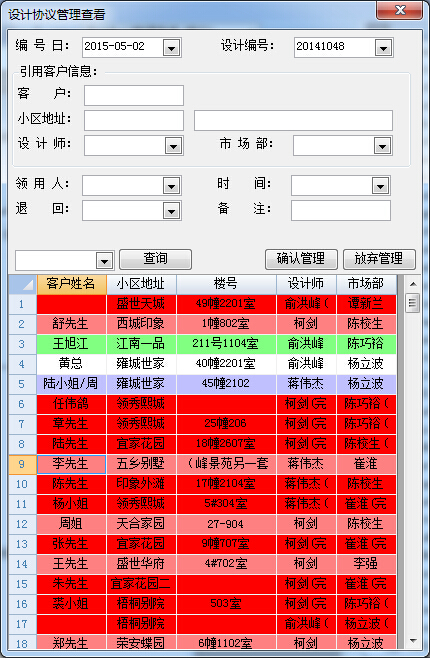Close the 设计协议管理查看 window

click(400, 10)
